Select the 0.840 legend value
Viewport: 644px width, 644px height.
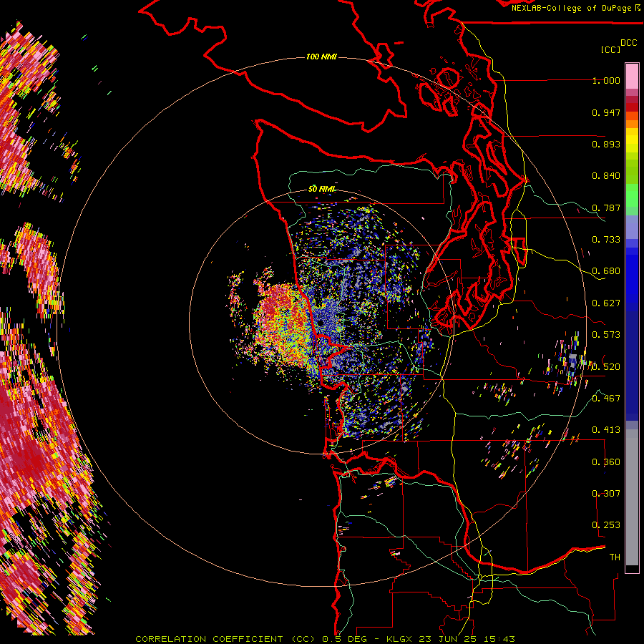(606, 176)
